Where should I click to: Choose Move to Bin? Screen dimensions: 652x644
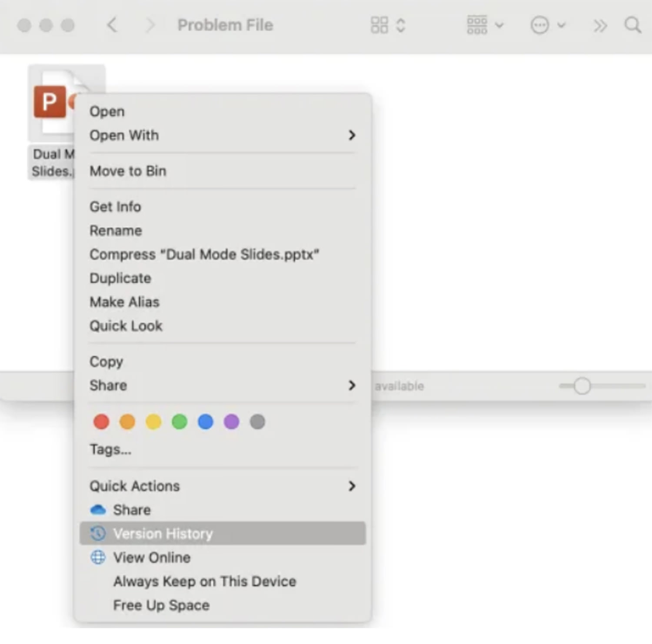click(223, 171)
